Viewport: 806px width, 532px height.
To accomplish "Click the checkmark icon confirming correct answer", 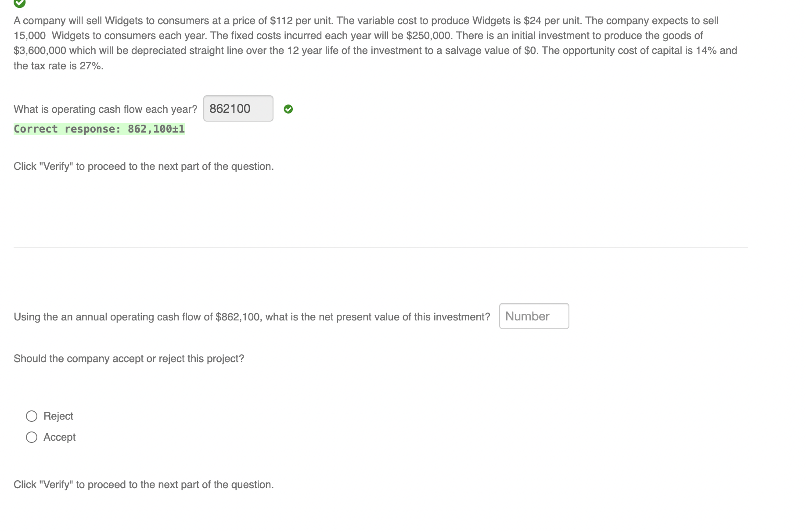I will click(x=288, y=108).
